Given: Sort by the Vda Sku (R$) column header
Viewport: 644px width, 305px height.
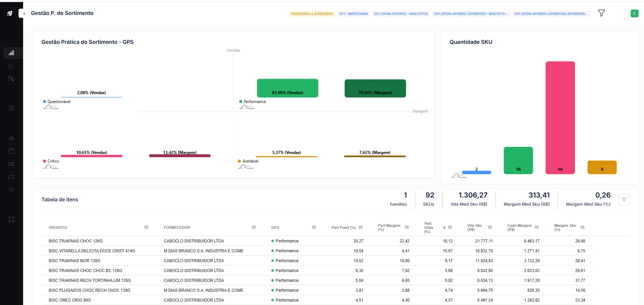Looking at the screenshot, I should 474,227.
